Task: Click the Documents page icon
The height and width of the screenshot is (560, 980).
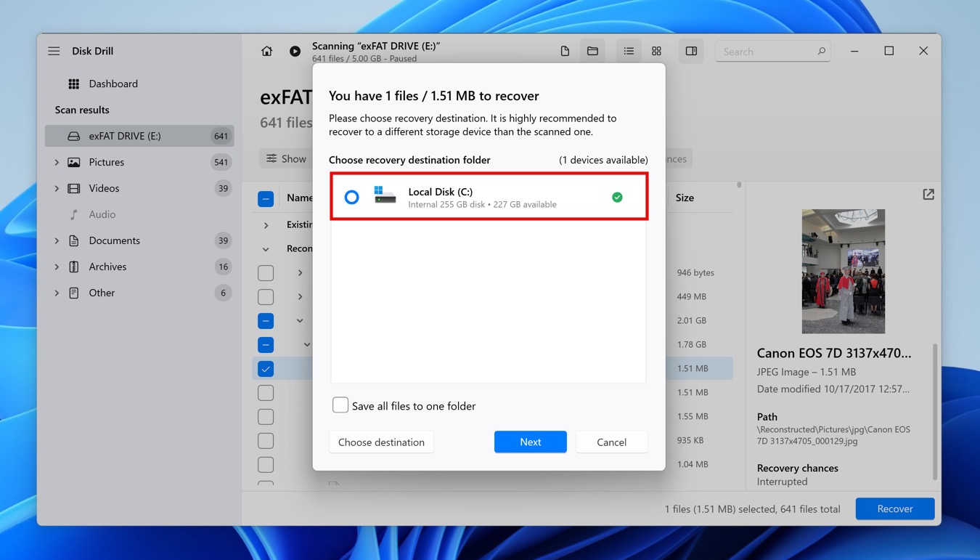Action: 74,241
